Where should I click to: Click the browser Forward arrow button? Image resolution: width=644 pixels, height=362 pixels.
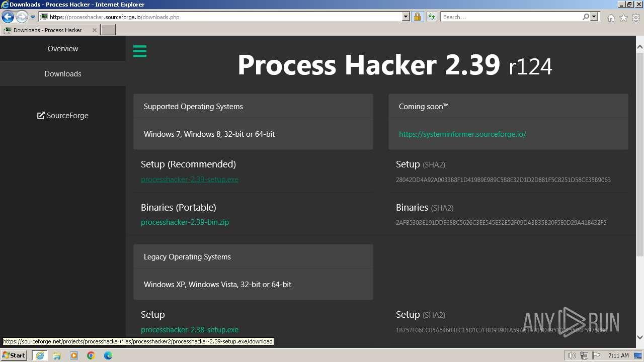(22, 17)
